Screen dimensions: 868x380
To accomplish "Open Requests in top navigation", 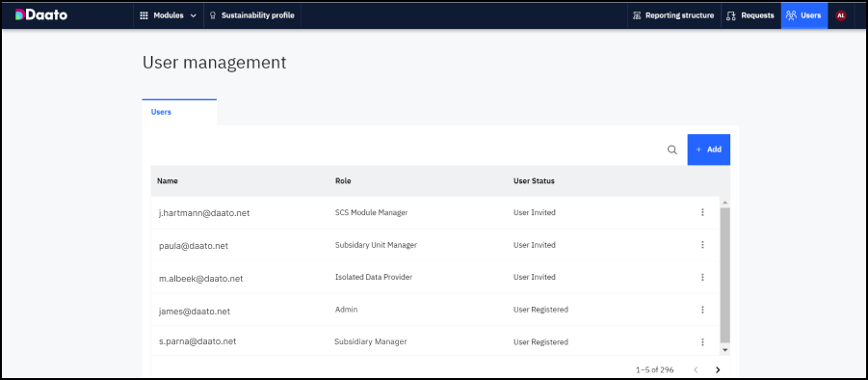I will [x=750, y=15].
